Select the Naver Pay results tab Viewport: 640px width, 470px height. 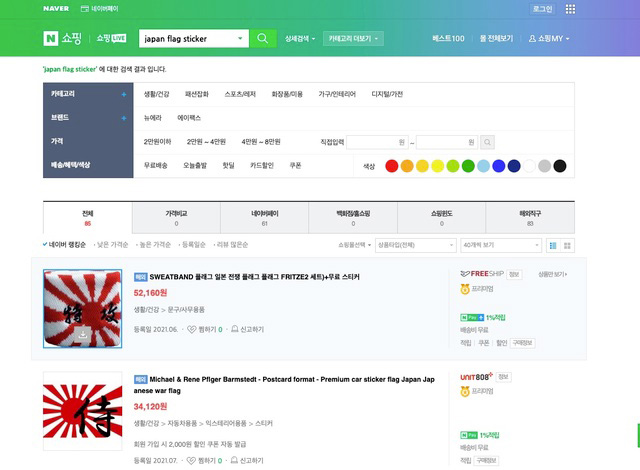(x=264, y=217)
